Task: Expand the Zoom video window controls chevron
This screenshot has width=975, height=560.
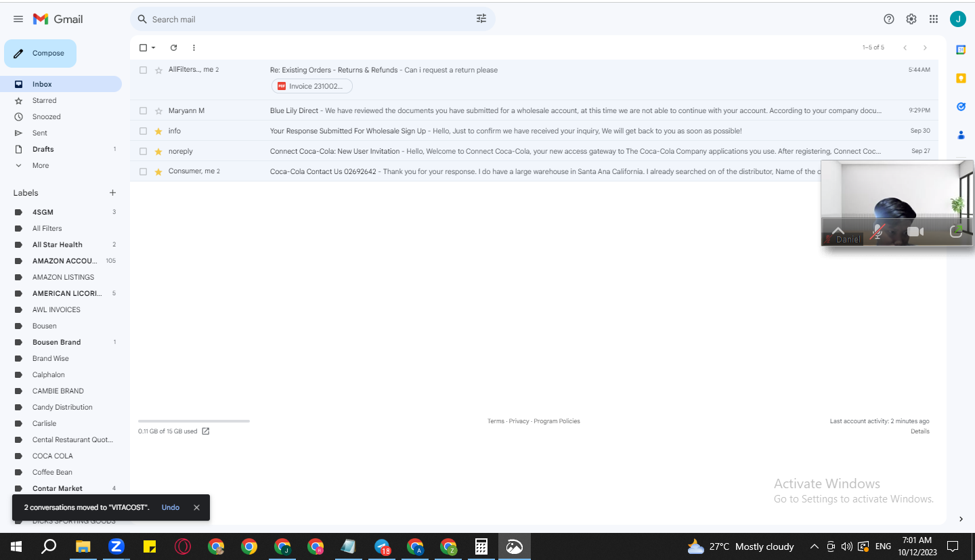Action: tap(838, 232)
